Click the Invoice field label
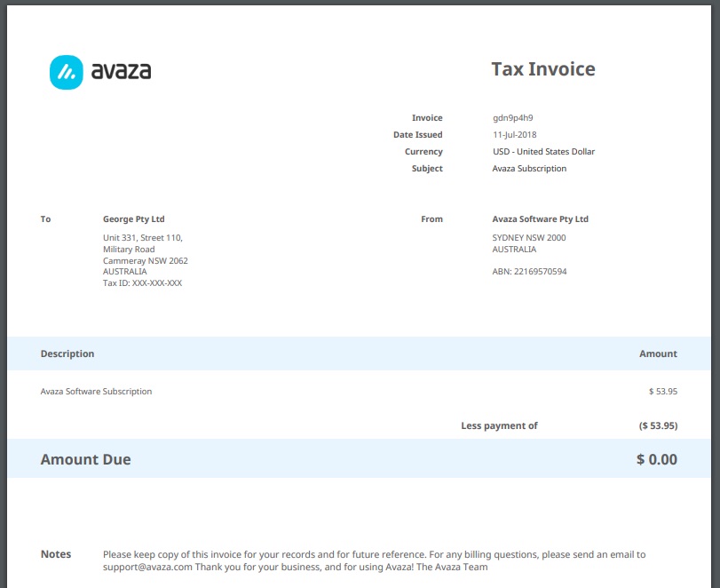Screen dimensions: 720x588 click(427, 117)
